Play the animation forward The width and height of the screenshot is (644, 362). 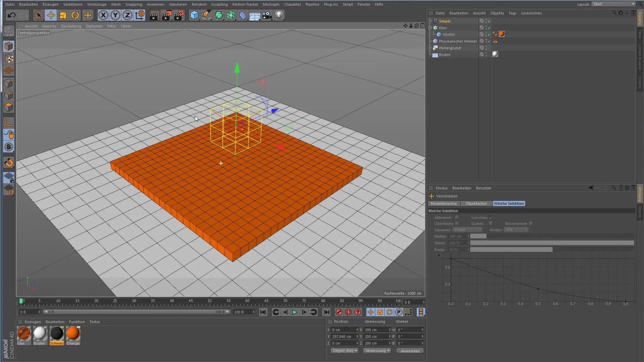[x=294, y=312]
